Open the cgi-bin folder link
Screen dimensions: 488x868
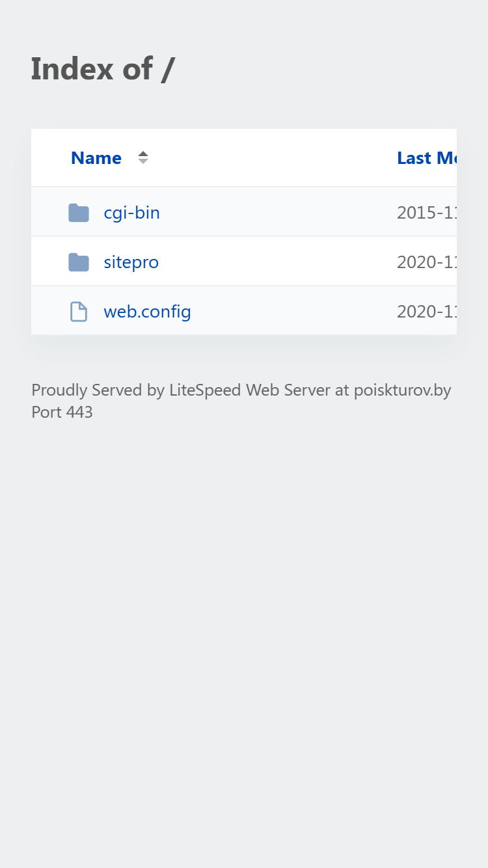131,213
